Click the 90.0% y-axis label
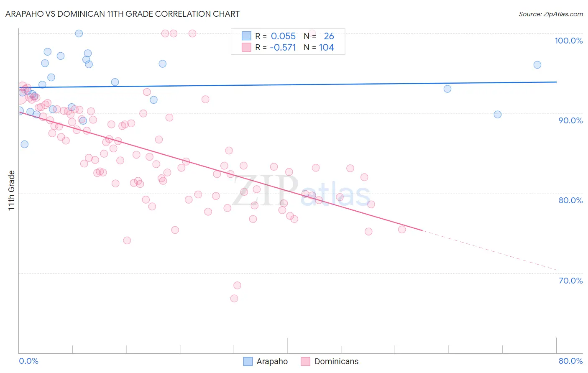588x373 pixels. click(x=571, y=120)
